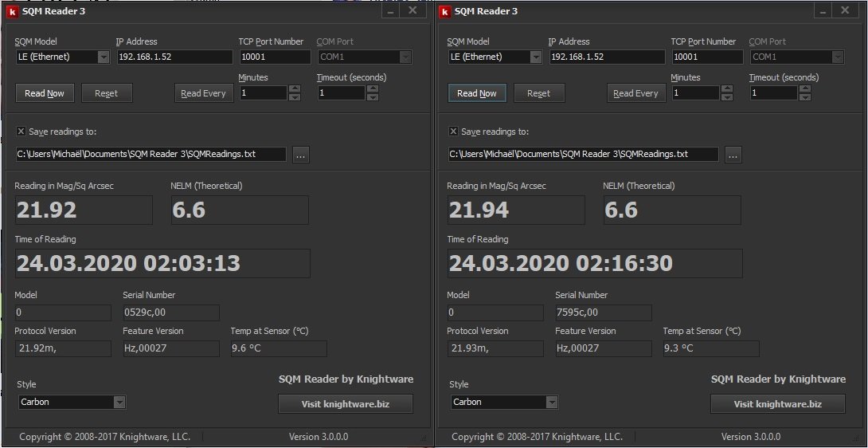The height and width of the screenshot is (448, 868).
Task: Click time of reading 02:16:30
Action: pos(595,263)
